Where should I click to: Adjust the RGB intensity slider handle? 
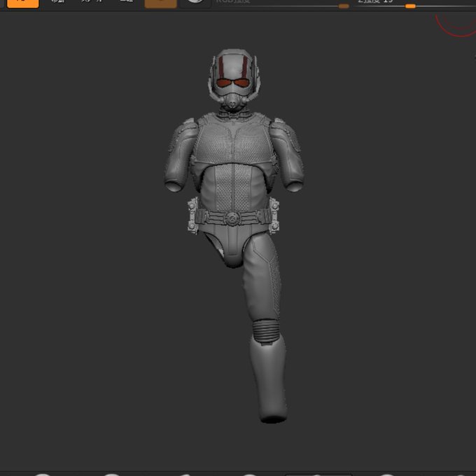pyautogui.click(x=344, y=6)
